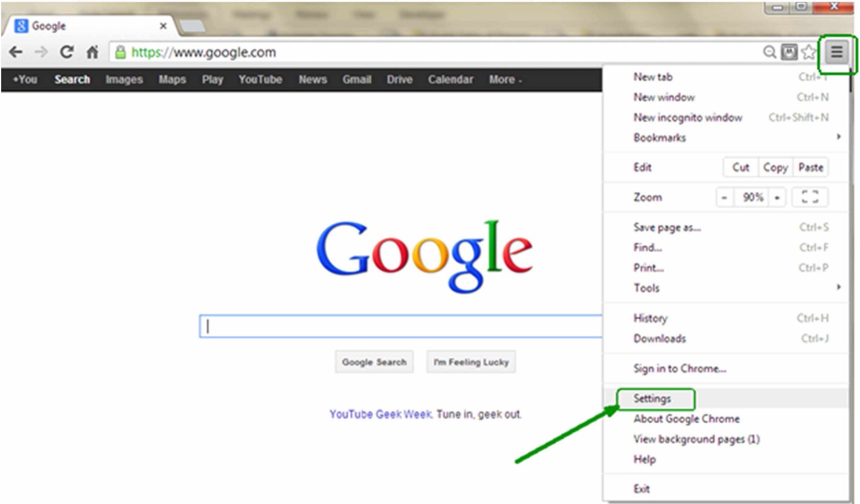This screenshot has height=504, width=860.
Task: Click the Search item in Google bar
Action: click(x=72, y=80)
